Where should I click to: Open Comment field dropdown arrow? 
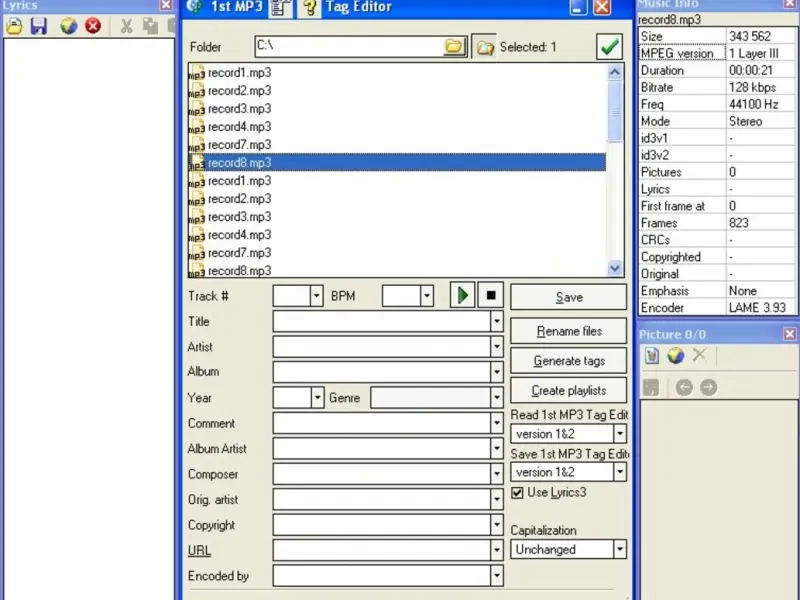pyautogui.click(x=496, y=423)
